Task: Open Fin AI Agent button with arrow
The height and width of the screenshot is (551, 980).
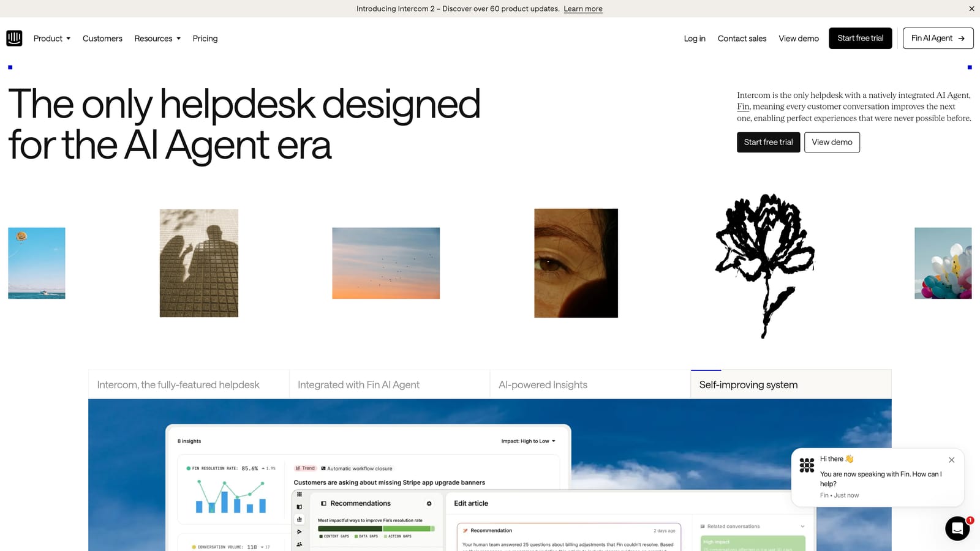Action: [938, 38]
